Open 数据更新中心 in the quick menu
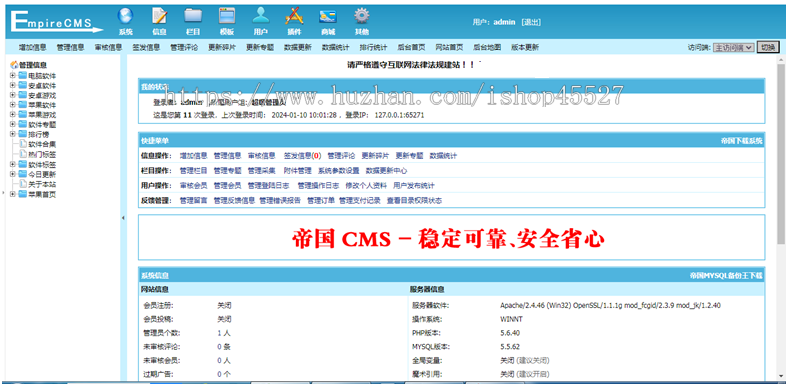Screen dimensions: 788x386 (386, 171)
